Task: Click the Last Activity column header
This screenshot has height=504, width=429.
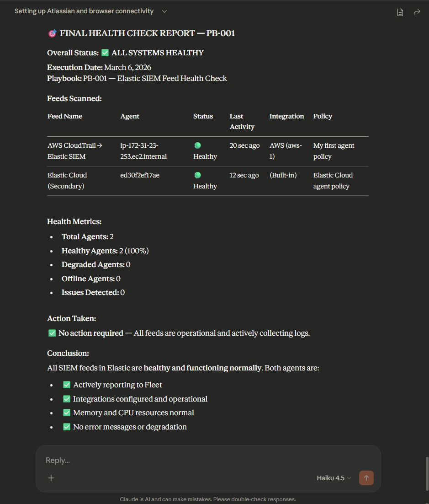Action: pyautogui.click(x=242, y=121)
